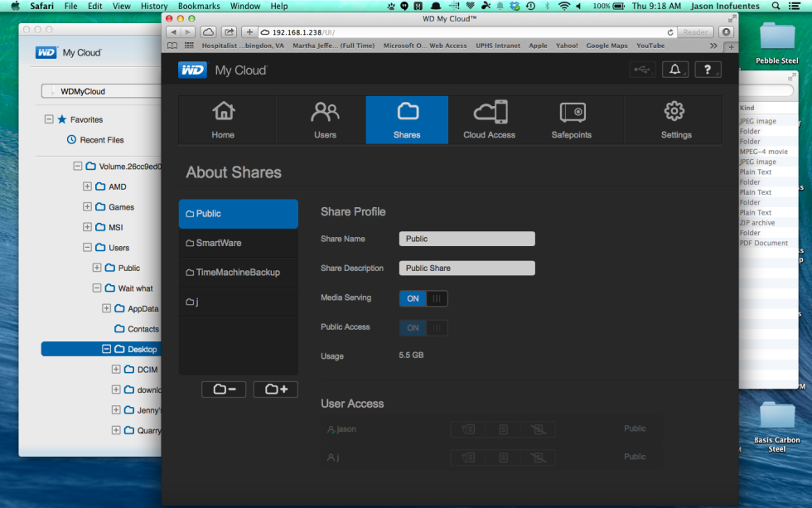Open the Bookmarks menu in menu bar
This screenshot has height=508, width=812.
click(x=199, y=6)
